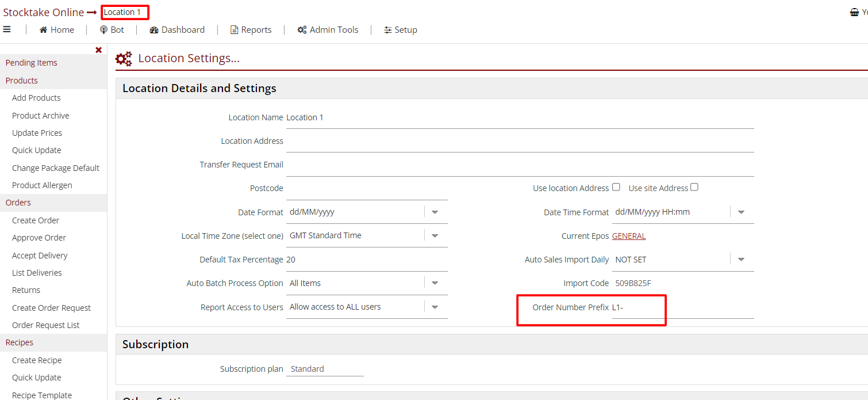Open the GENERAL Epos link
Screen dimensions: 868x400
coord(628,236)
